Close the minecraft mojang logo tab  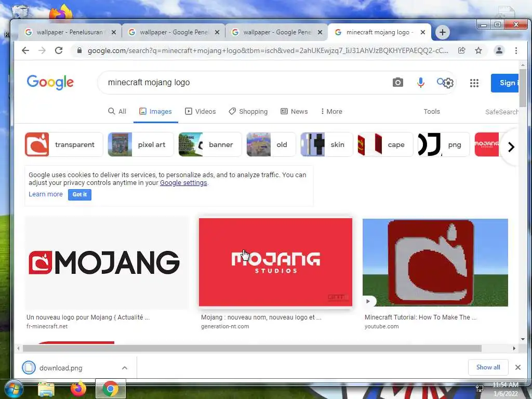(423, 32)
